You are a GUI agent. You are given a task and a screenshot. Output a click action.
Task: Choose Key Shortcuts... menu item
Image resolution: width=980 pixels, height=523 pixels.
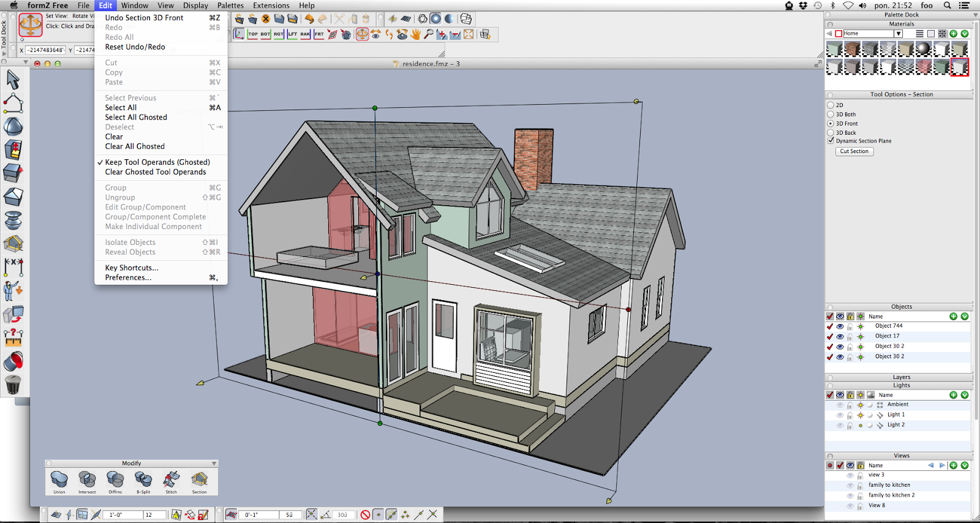click(161, 268)
